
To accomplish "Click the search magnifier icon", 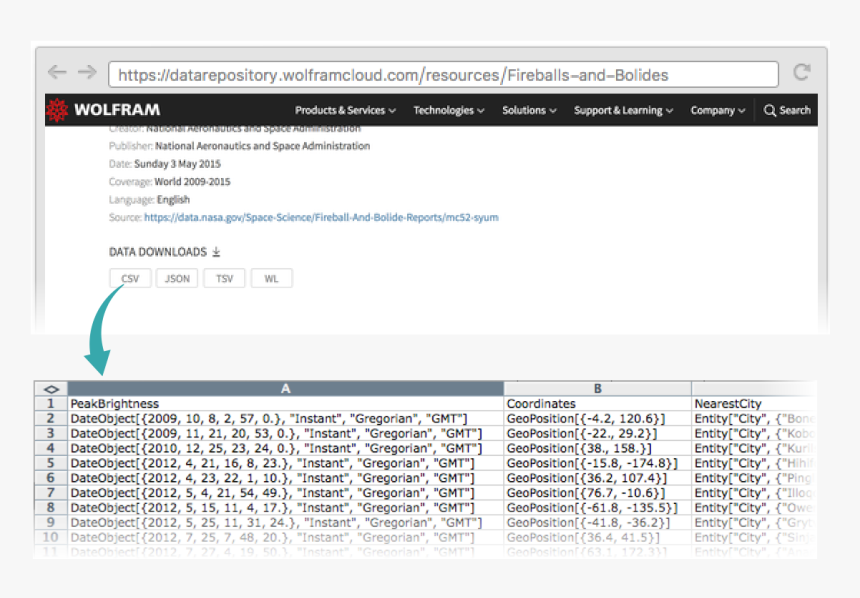I will pyautogui.click(x=770, y=110).
